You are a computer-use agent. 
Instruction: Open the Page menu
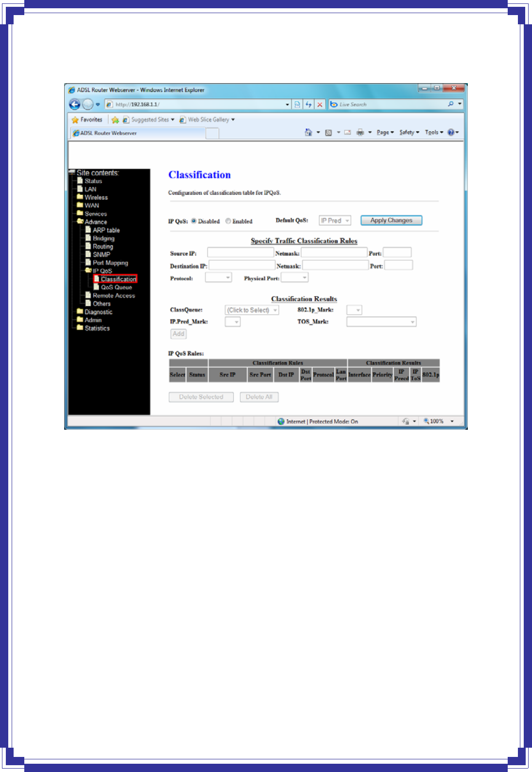pyautogui.click(x=385, y=132)
